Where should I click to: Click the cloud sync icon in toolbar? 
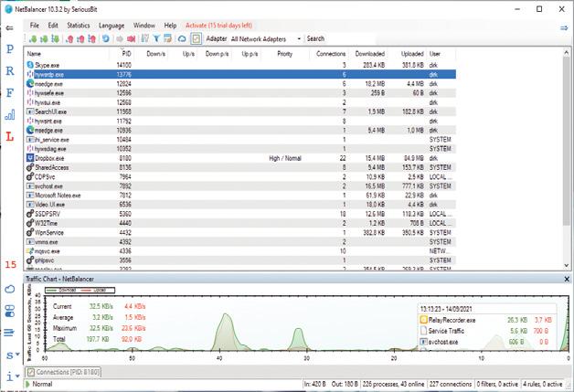(x=182, y=38)
